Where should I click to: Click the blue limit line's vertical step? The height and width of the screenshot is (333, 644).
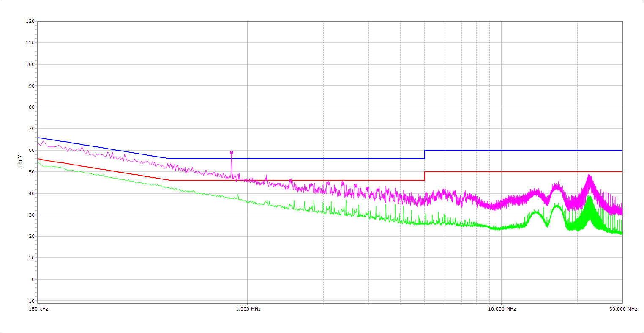[x=425, y=154]
